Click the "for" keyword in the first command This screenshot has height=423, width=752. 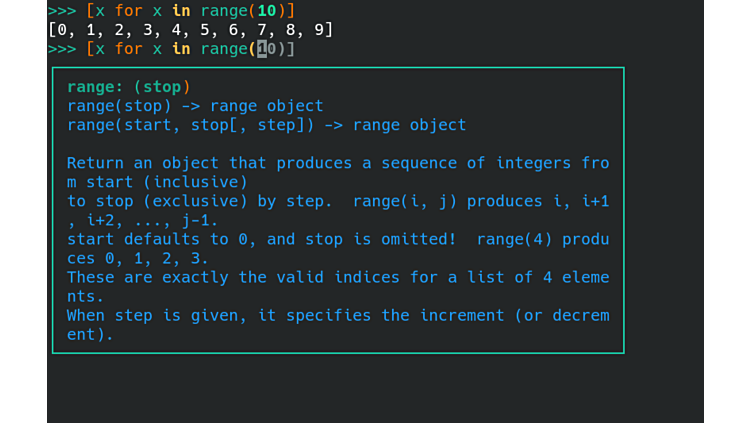129,11
